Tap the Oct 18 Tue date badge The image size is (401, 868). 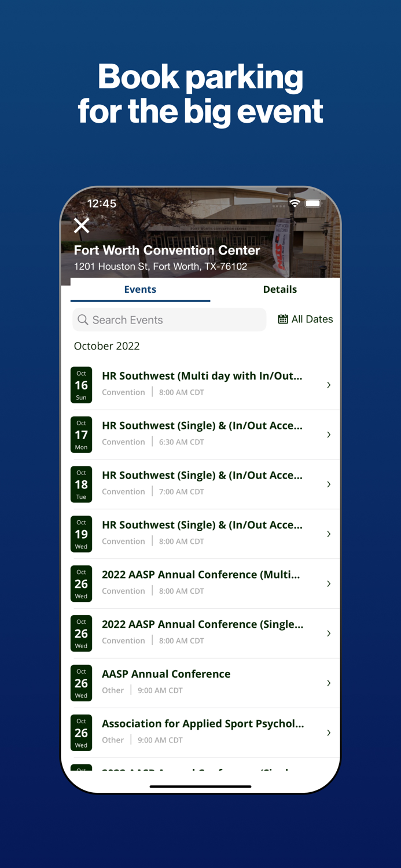point(81,484)
